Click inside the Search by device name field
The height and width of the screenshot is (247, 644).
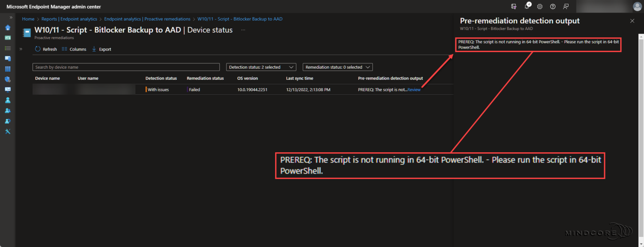pos(126,67)
